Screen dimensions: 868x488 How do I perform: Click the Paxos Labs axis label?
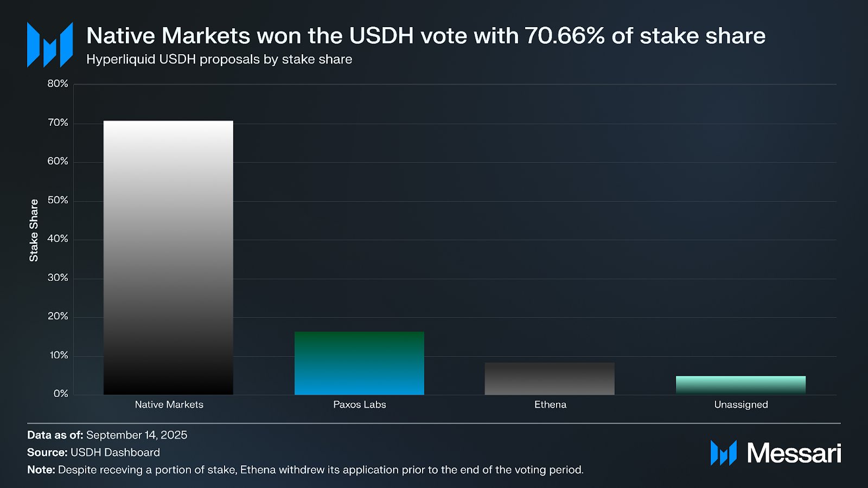coord(359,404)
